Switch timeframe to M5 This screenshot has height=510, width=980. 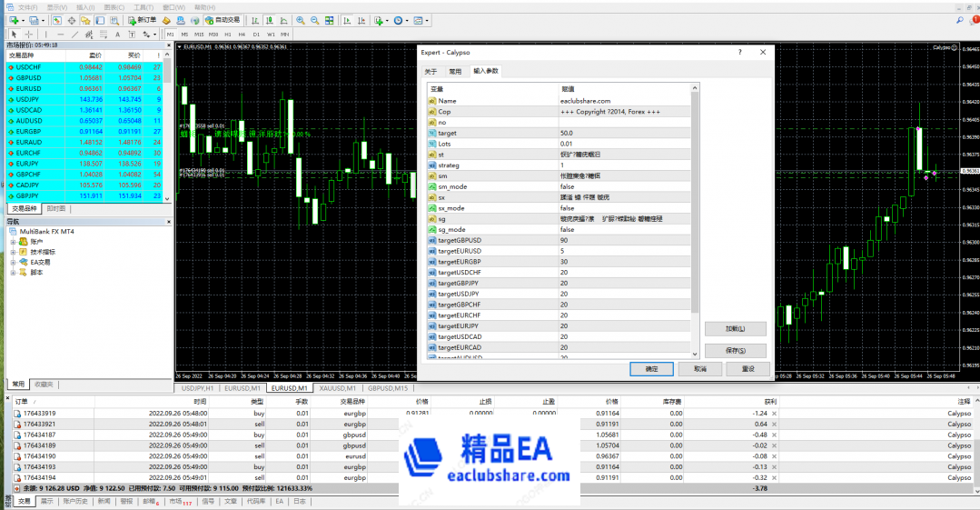pos(185,35)
